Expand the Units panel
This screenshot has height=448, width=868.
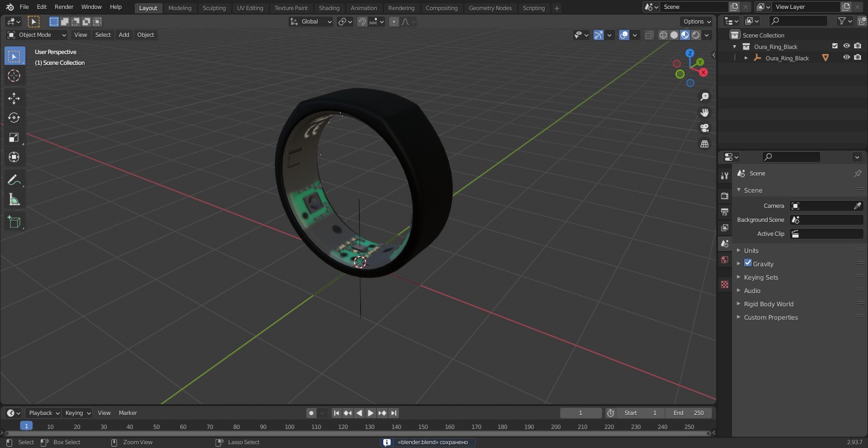pos(751,250)
